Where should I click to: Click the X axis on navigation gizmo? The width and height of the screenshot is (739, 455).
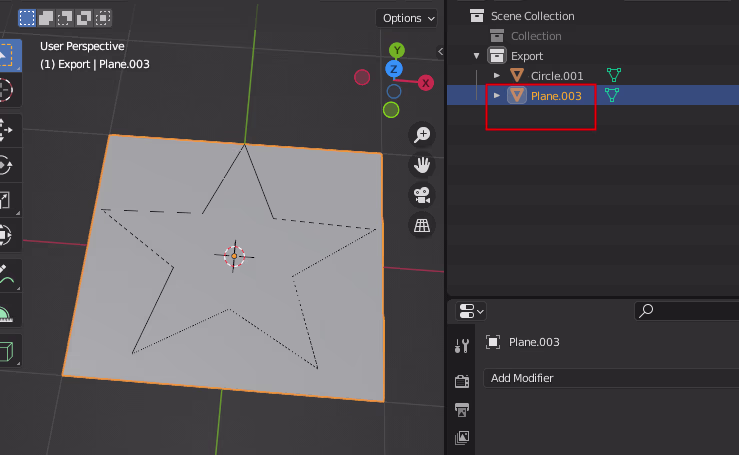pos(426,83)
